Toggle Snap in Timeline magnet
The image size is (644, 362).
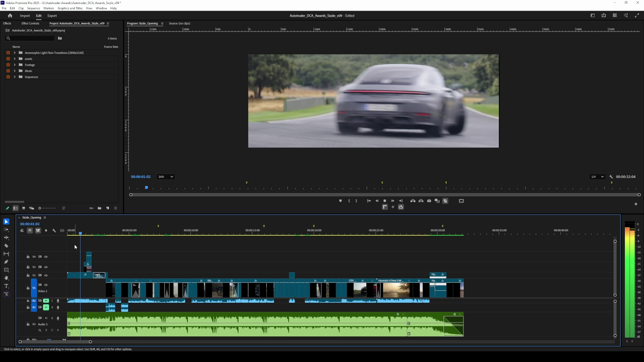tap(30, 231)
